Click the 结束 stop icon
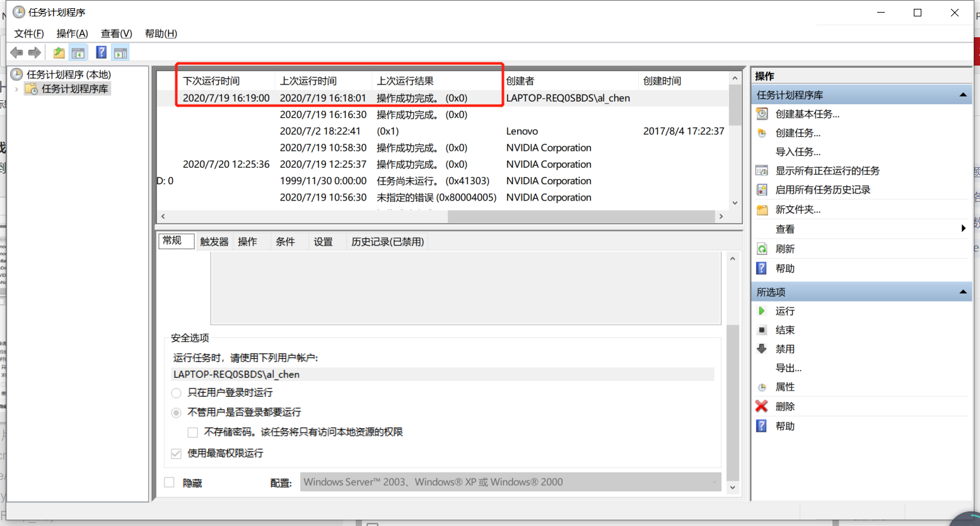 761,329
